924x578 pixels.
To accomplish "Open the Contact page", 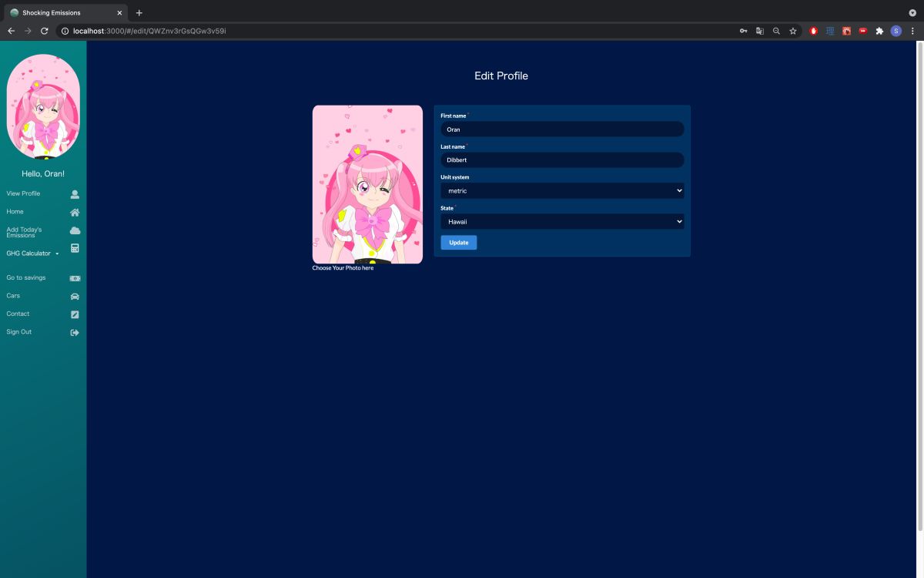I will tap(18, 314).
